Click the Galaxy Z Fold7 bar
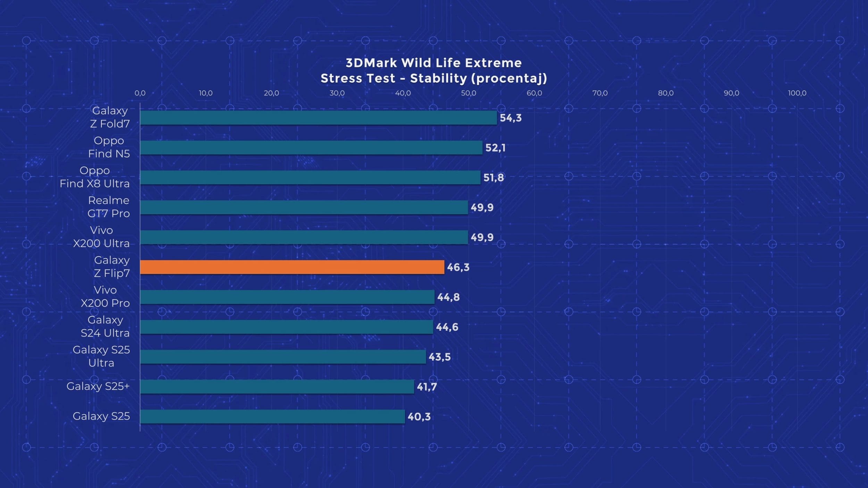 pos(318,118)
